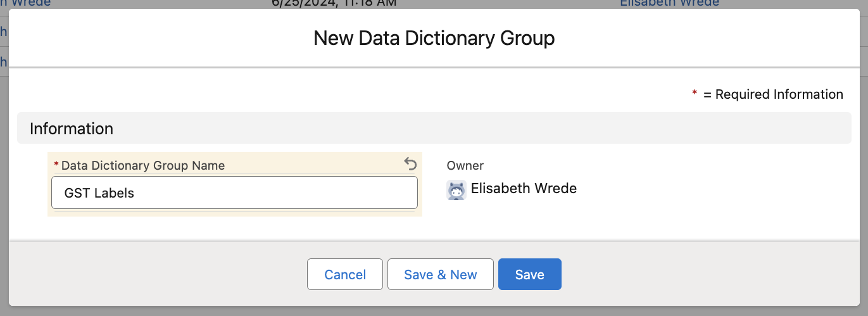
Task: Click the New Data Dictionary Group title
Action: click(434, 38)
